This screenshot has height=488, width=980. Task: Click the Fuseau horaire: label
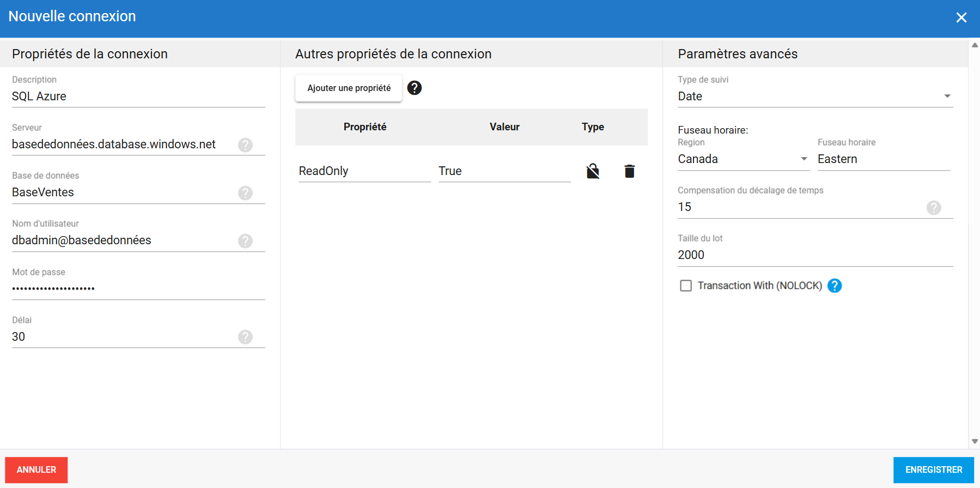(713, 130)
